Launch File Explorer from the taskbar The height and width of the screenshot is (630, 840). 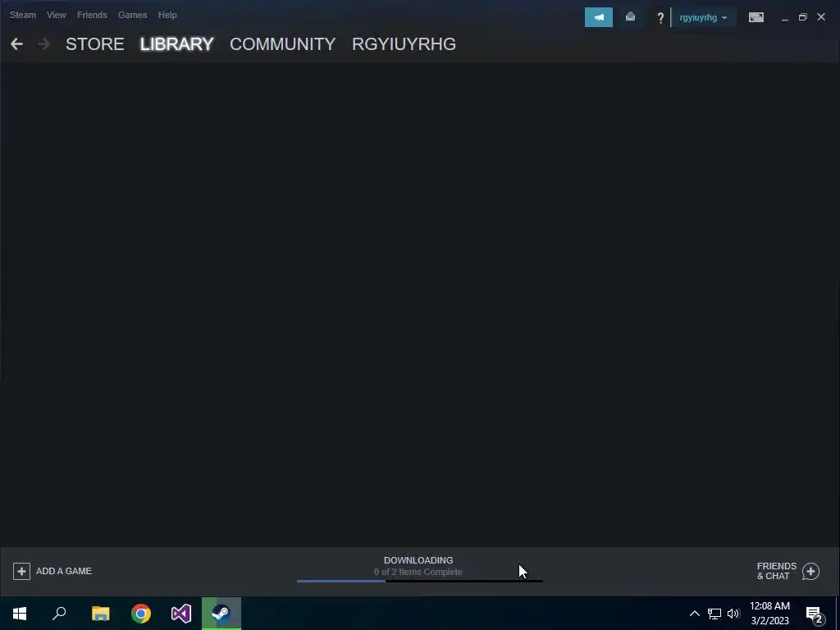click(x=101, y=614)
